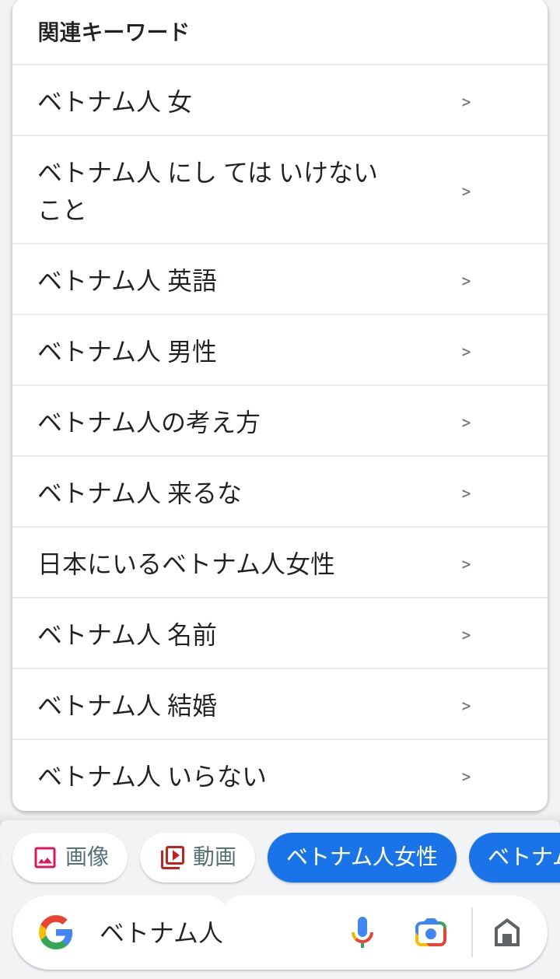Select the 動画 filter chip label
560x979 pixels.
[214, 858]
